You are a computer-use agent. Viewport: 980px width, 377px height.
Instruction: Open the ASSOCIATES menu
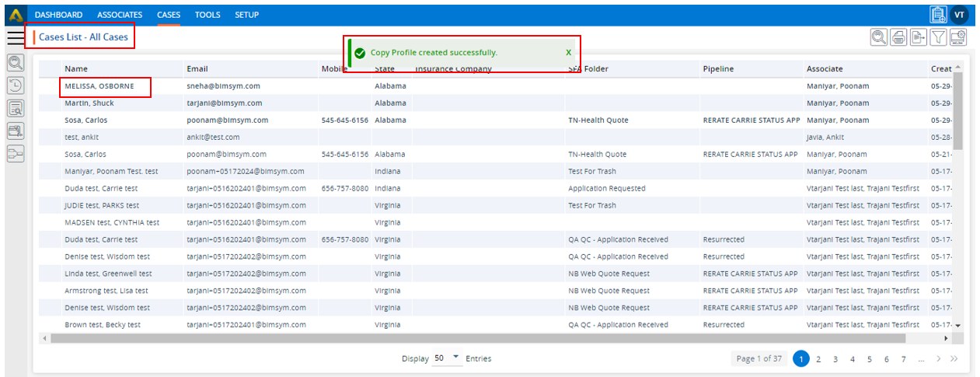click(120, 15)
